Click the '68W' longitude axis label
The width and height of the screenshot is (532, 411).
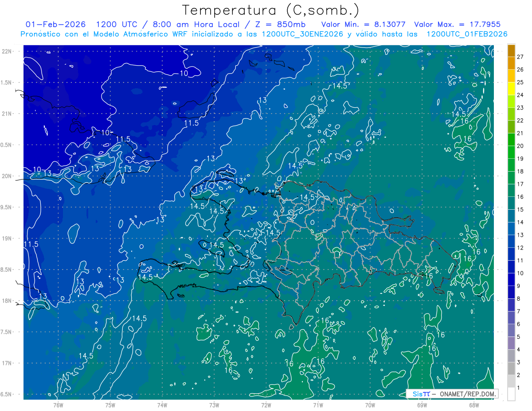click(474, 405)
